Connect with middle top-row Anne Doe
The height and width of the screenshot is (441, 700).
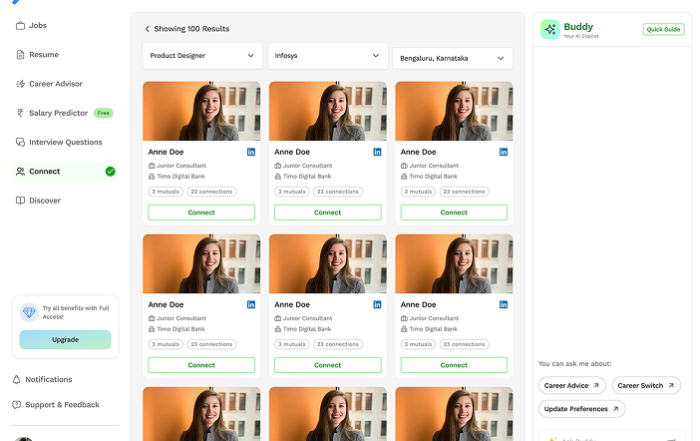click(328, 212)
